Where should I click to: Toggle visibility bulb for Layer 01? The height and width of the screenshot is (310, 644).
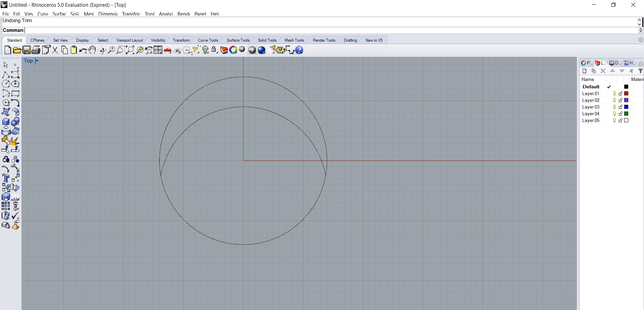click(614, 94)
